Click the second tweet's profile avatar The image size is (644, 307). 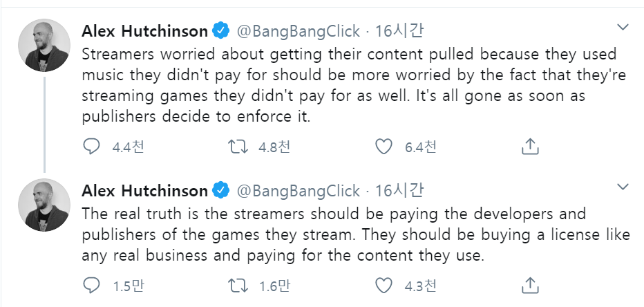tap(44, 204)
